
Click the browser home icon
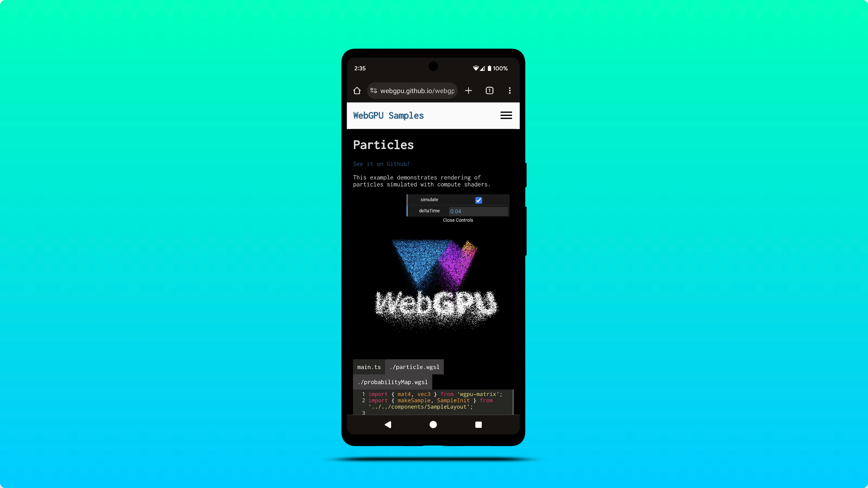pyautogui.click(x=356, y=90)
